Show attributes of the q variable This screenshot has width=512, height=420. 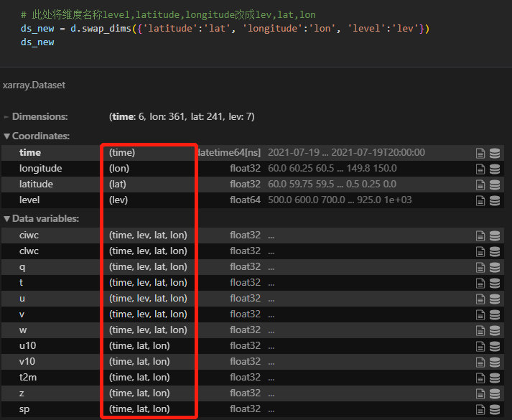(x=480, y=267)
